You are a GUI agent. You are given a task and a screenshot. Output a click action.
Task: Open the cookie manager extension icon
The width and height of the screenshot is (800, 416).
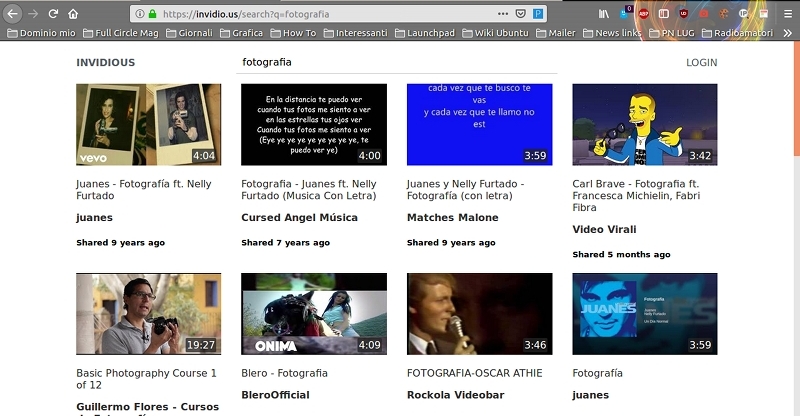click(723, 14)
